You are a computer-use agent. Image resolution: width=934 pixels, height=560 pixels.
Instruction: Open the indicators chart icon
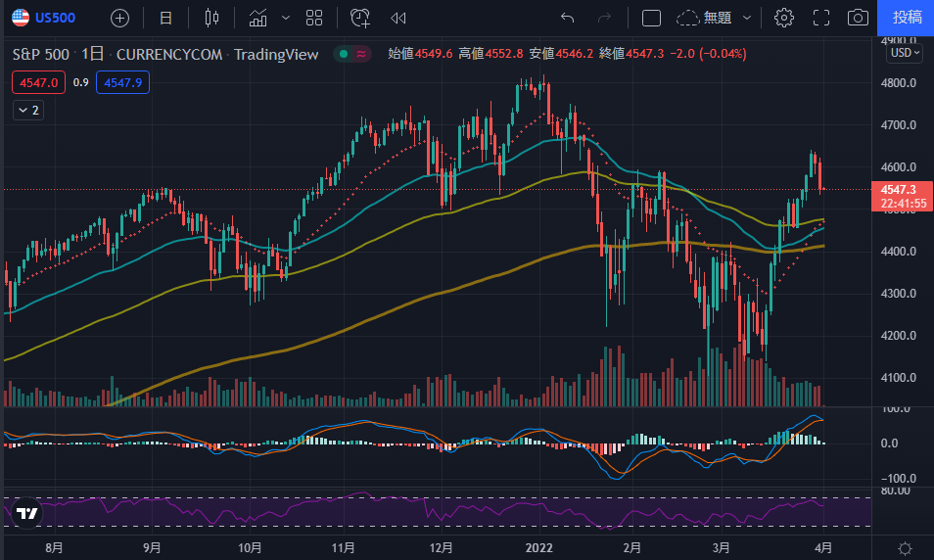[x=257, y=18]
